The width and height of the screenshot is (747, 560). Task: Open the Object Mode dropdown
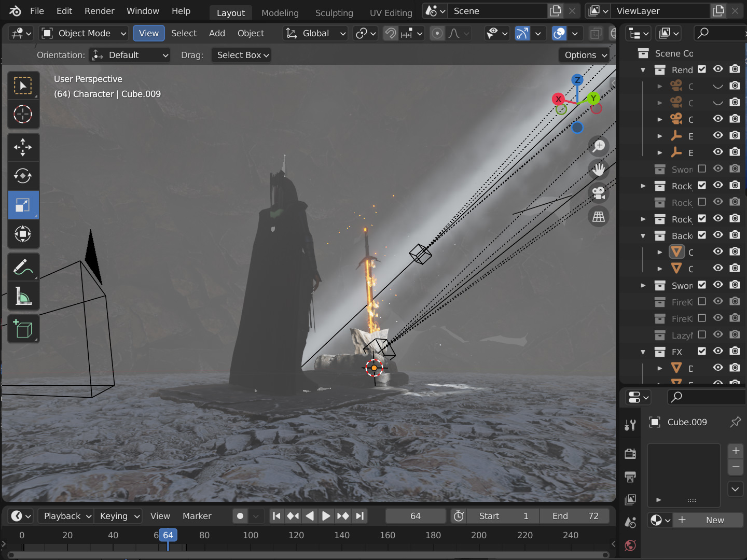(83, 33)
